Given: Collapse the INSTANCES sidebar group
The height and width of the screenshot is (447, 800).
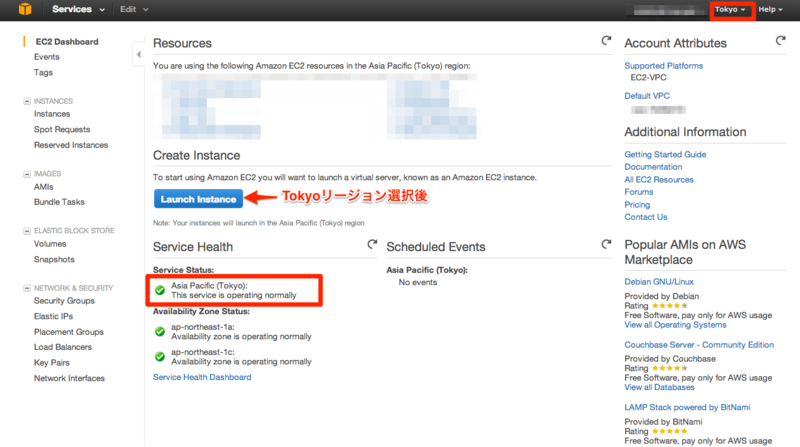Looking at the screenshot, I should [x=27, y=101].
